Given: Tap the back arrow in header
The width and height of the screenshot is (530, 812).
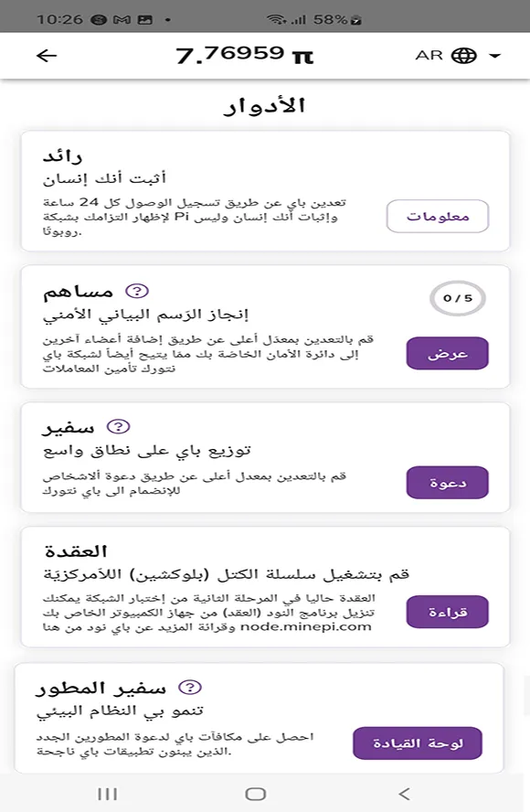Looking at the screenshot, I should (47, 56).
